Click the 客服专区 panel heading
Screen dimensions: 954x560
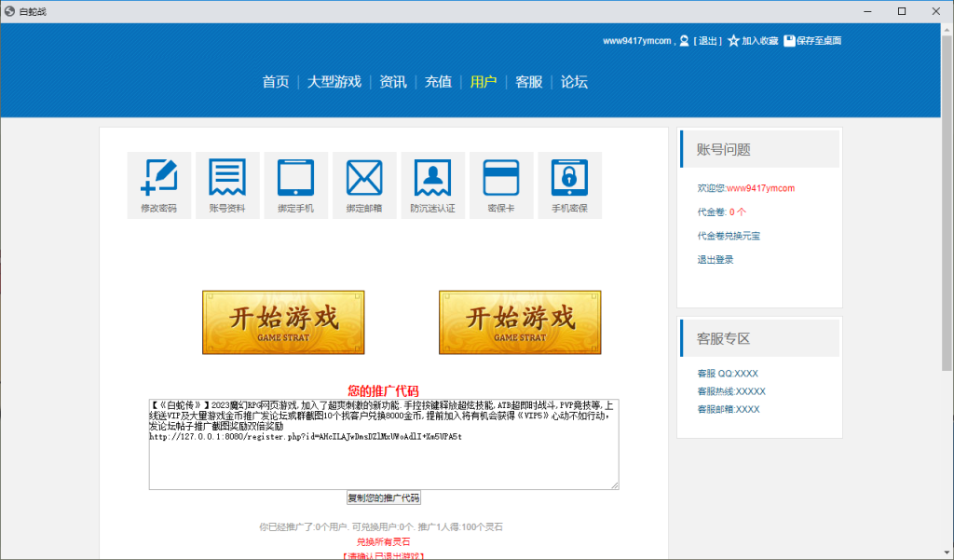click(723, 338)
